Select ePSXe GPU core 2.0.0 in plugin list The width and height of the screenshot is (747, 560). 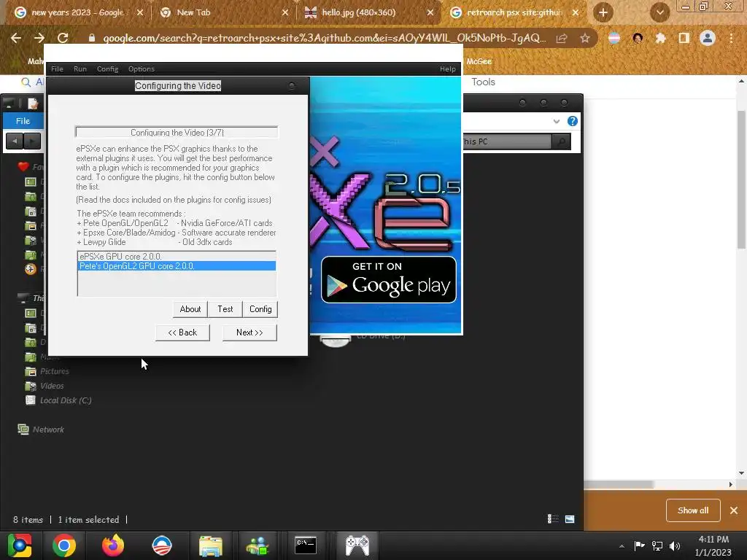point(177,256)
